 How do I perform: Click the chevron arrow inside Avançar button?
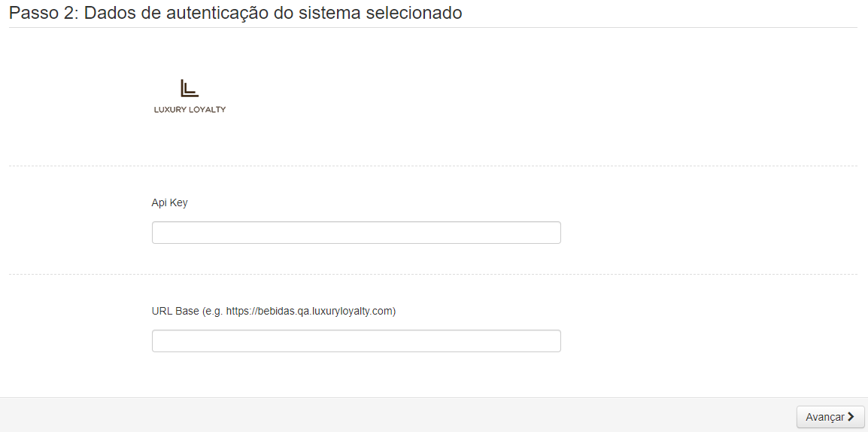point(851,417)
